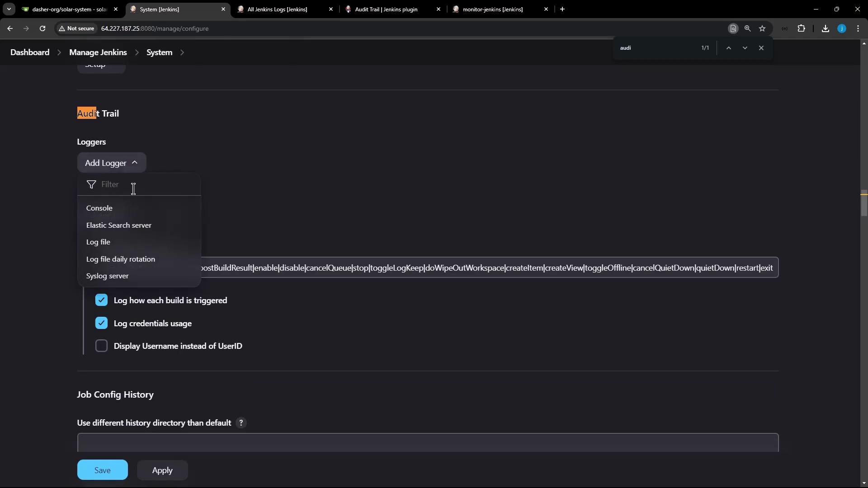868x488 pixels.
Task: Click the browser reload page icon
Action: (42, 28)
